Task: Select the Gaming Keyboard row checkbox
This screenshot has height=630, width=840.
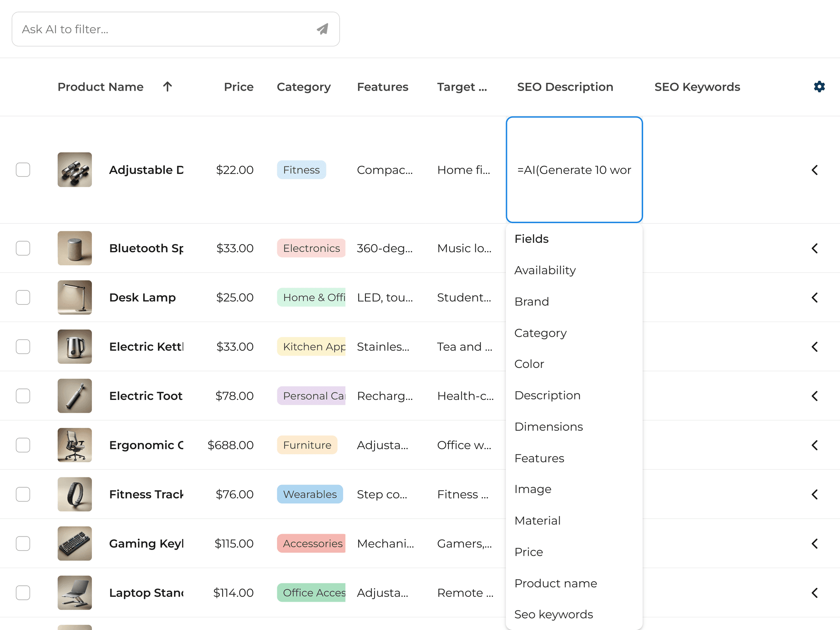Action: click(23, 543)
